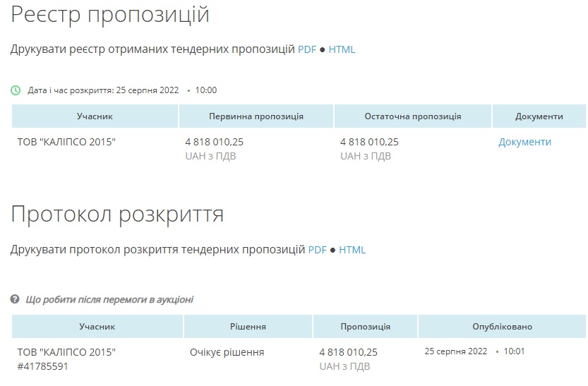Click the 'Протокол розкриття' heading

pyautogui.click(x=117, y=215)
